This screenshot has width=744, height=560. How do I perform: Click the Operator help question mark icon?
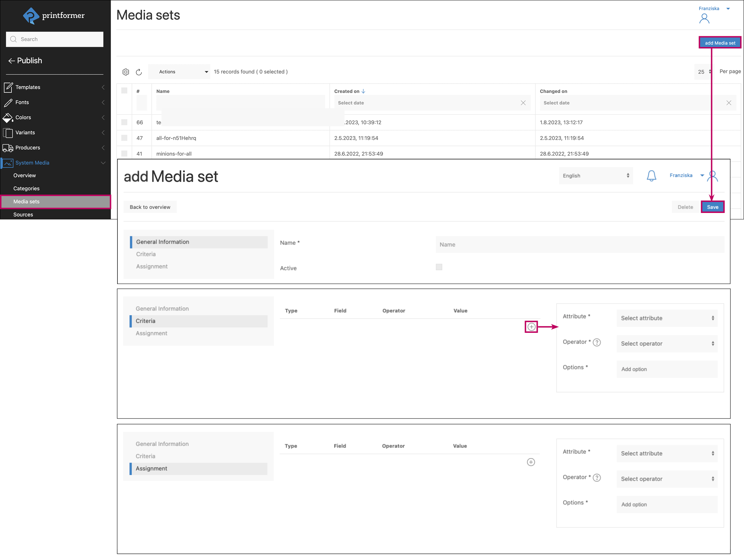(597, 342)
